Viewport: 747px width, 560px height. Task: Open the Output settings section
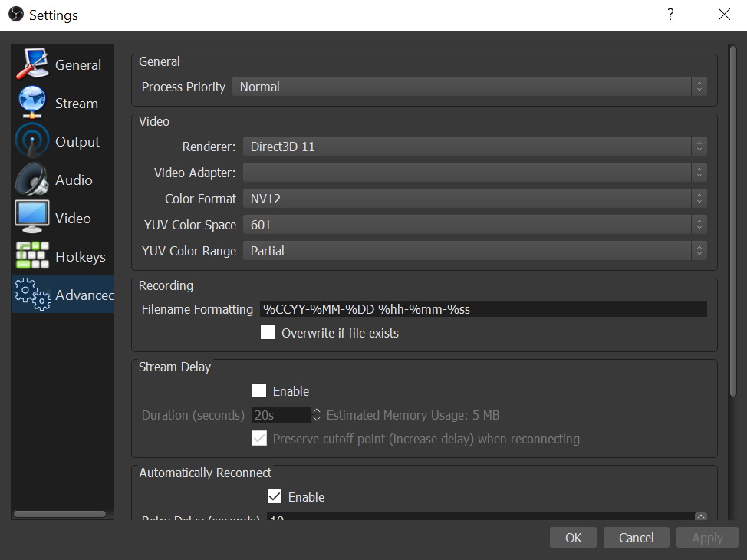pyautogui.click(x=31, y=140)
